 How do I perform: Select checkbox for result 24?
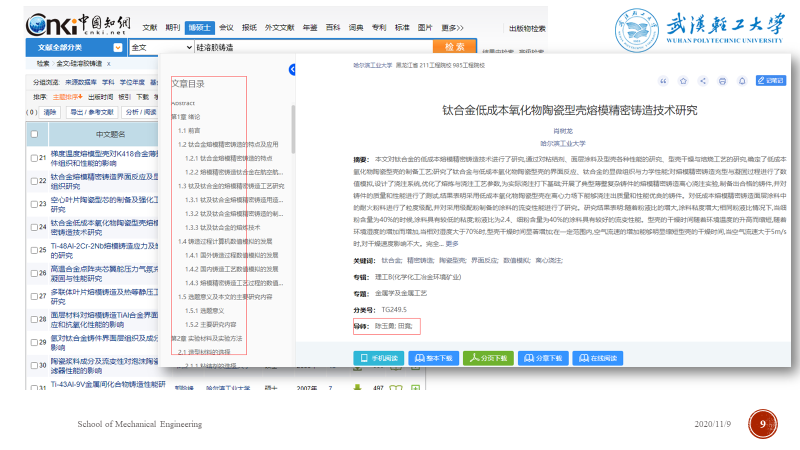(34, 229)
